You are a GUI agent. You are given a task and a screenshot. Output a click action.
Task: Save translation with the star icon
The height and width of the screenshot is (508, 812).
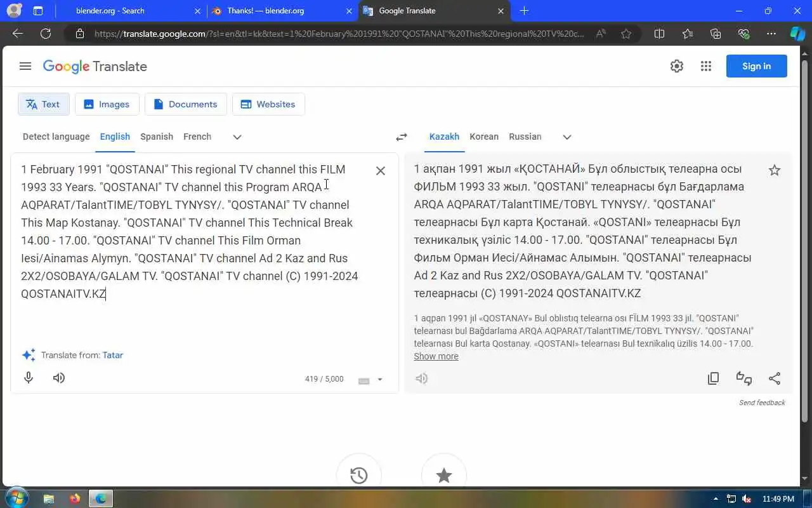point(775,170)
